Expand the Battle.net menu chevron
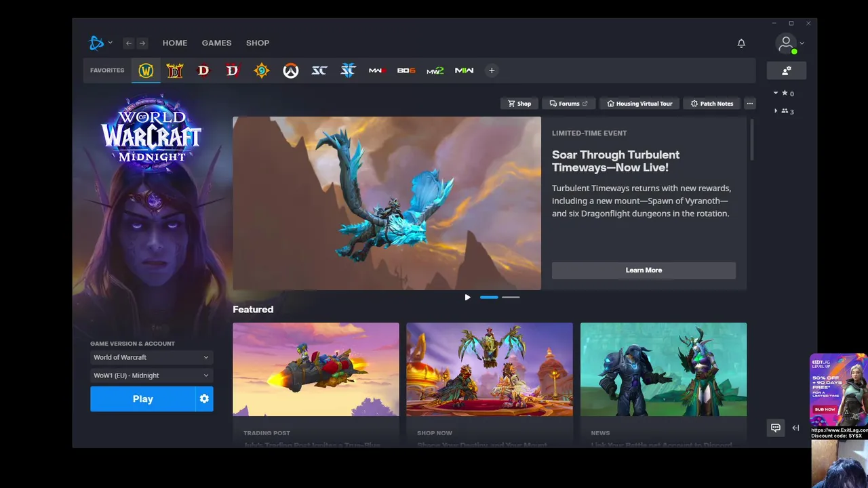The image size is (868, 488). tap(110, 43)
